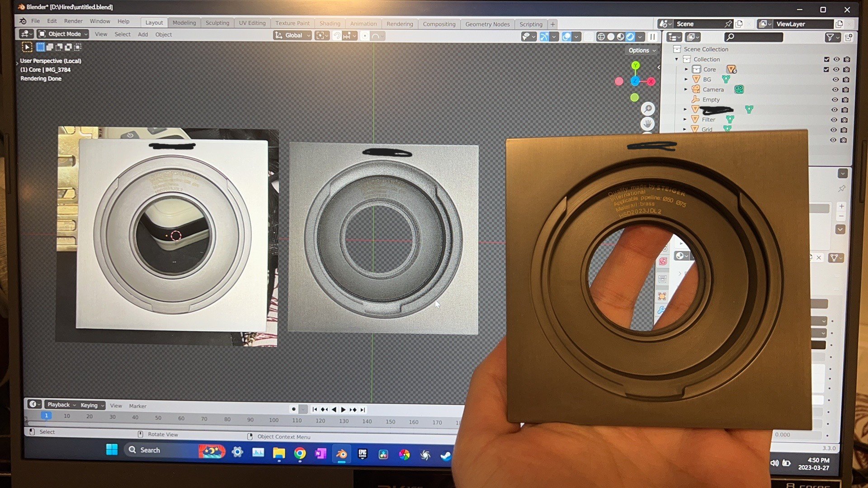This screenshot has height=488, width=868.
Task: Click the green Y axis on navigation gizmo
Action: 636,66
